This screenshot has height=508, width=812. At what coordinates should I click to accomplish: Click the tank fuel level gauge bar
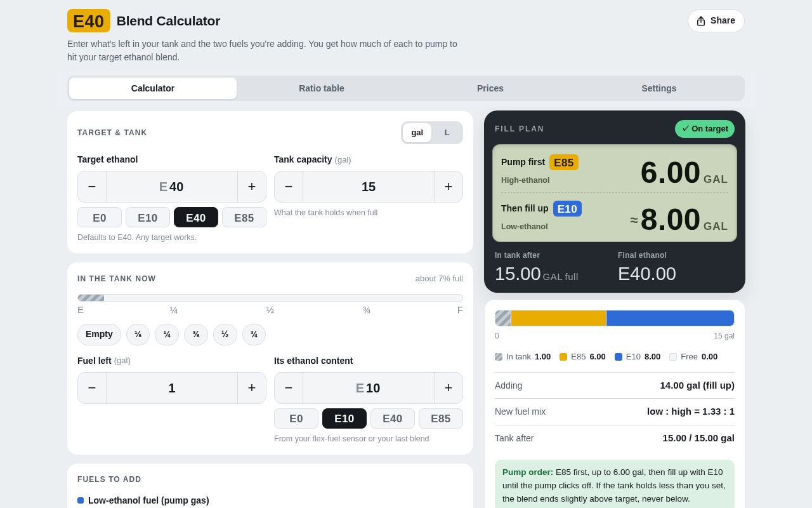coord(270,298)
